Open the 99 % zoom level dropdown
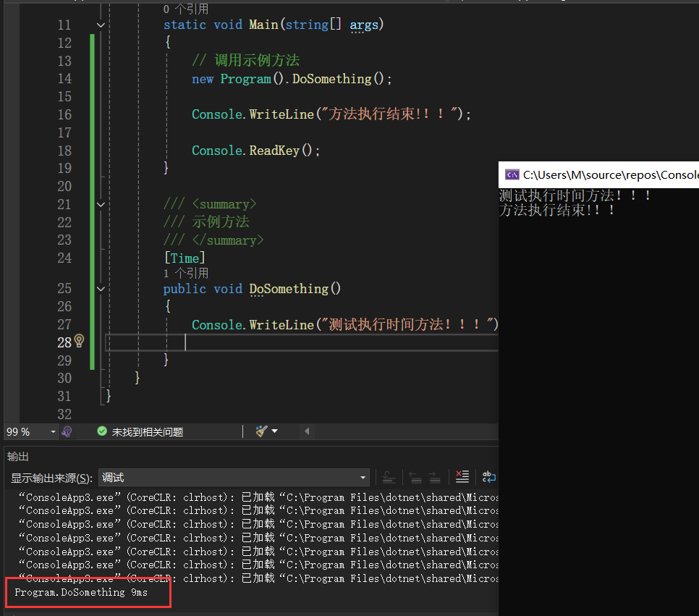Viewport: 699px width, 616px height. pyautogui.click(x=53, y=431)
